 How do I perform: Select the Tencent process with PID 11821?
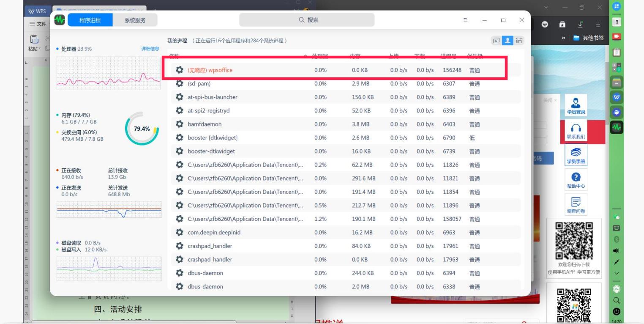346,178
